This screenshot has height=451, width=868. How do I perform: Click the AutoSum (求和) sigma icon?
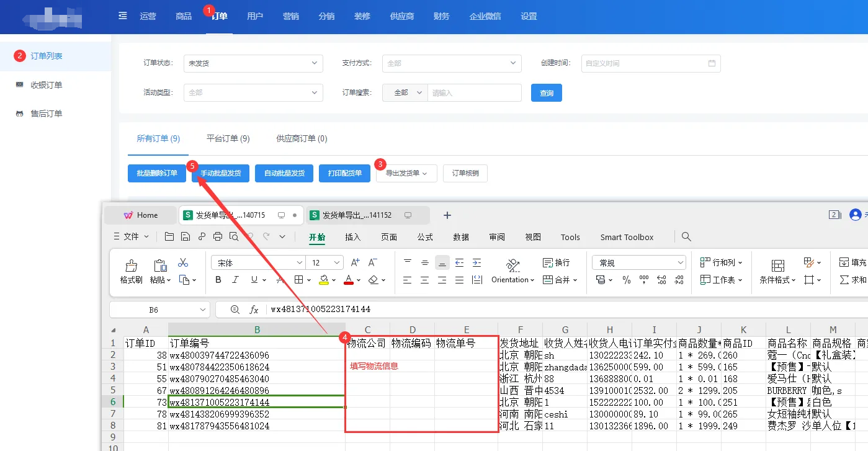(x=844, y=280)
